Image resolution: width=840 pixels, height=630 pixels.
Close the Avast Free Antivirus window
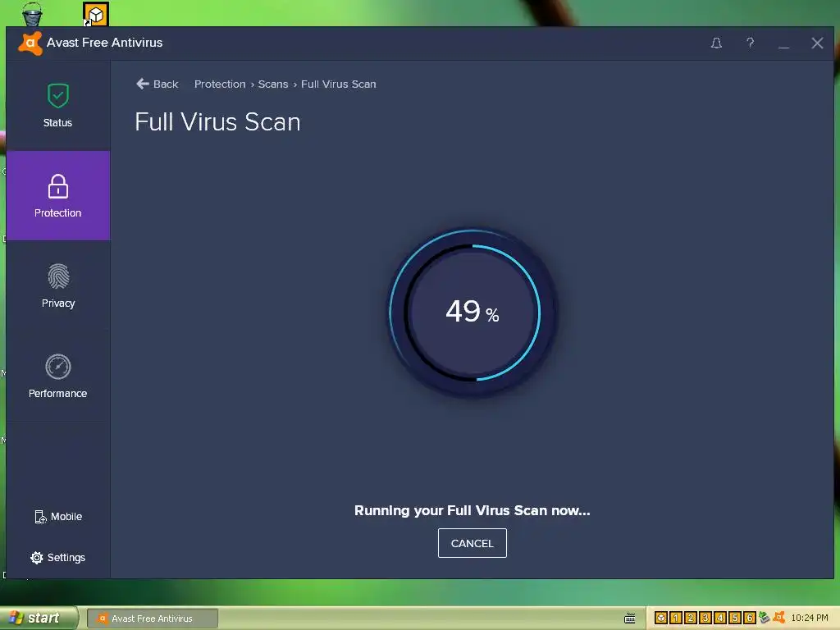[817, 43]
